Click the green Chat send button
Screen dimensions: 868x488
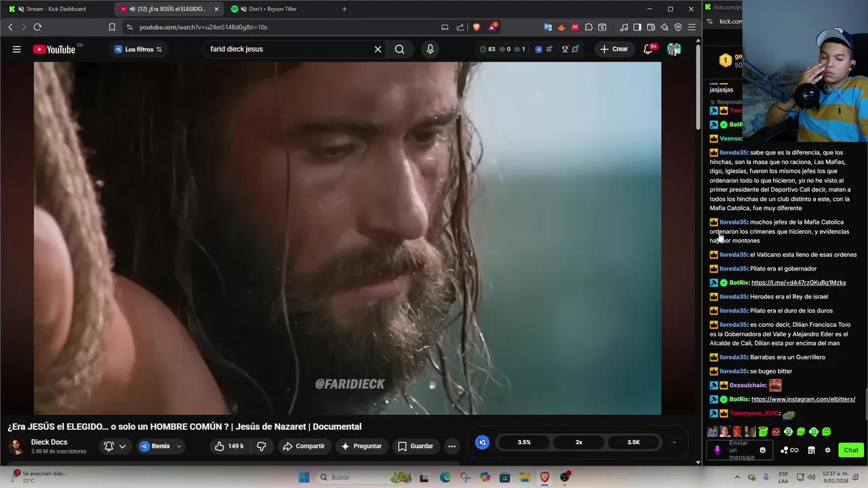tap(851, 450)
